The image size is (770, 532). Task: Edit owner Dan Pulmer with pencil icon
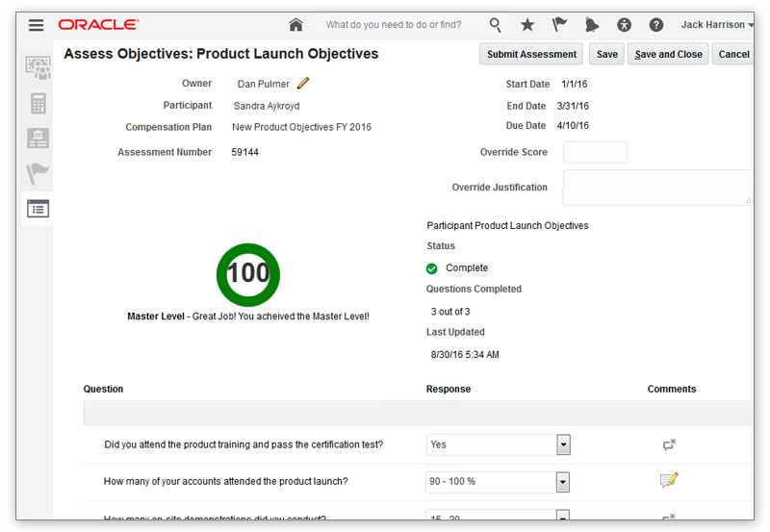(x=303, y=84)
